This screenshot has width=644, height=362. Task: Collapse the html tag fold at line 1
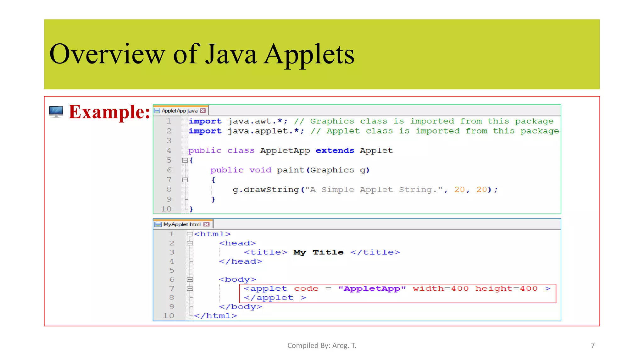(x=190, y=234)
